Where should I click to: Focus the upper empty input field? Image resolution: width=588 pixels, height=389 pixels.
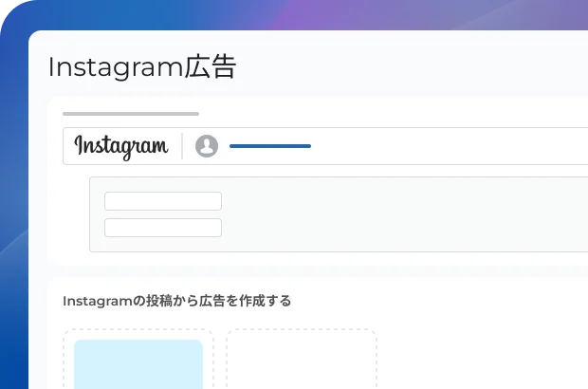(x=163, y=201)
